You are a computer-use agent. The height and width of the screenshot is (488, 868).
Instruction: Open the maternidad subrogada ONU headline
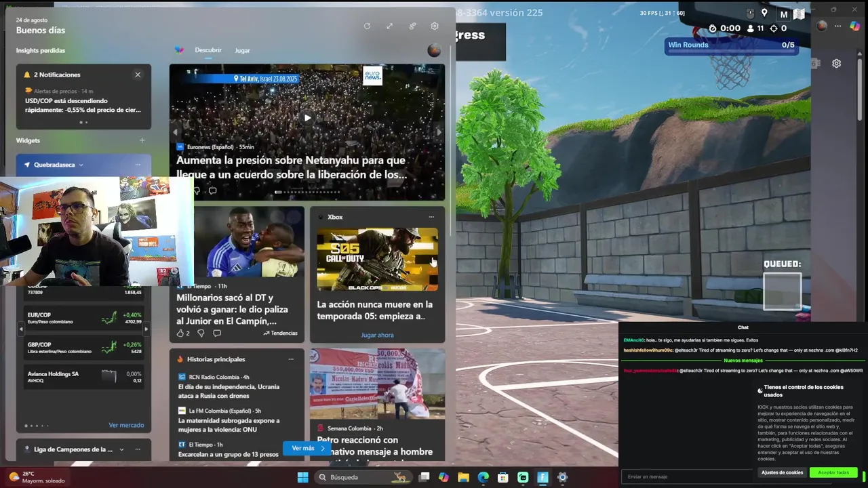tap(229, 424)
